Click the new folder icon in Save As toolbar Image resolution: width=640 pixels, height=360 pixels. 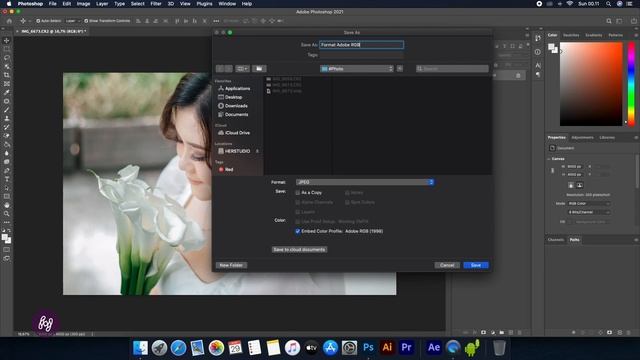pos(259,69)
